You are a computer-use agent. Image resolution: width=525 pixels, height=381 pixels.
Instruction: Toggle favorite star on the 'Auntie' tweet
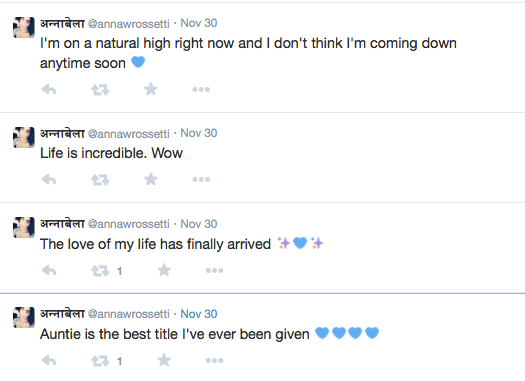tap(164, 360)
